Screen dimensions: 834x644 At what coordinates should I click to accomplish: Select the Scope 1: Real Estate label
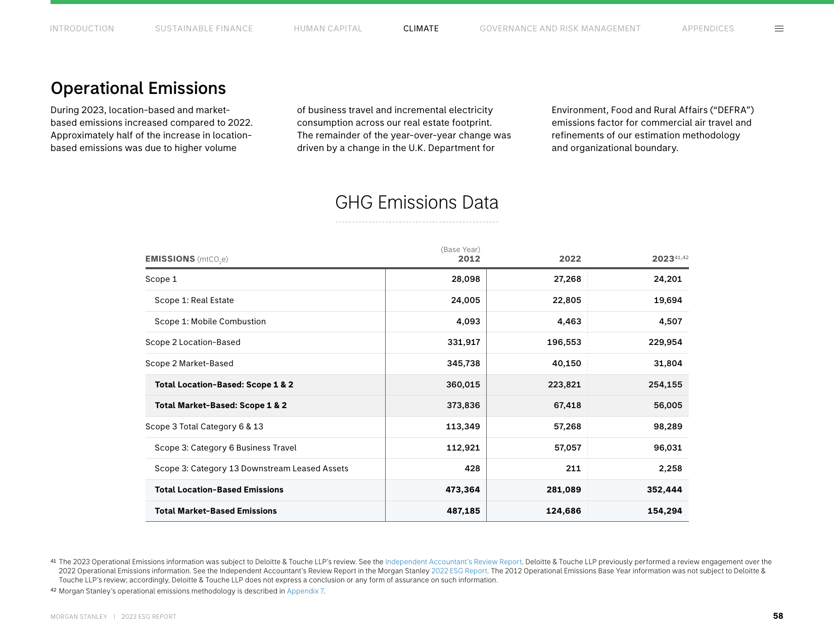click(194, 301)
